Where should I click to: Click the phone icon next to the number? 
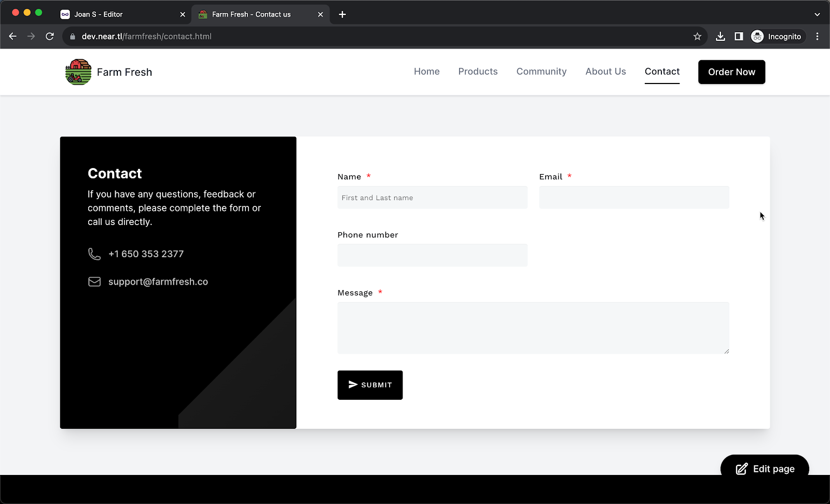[x=94, y=254]
